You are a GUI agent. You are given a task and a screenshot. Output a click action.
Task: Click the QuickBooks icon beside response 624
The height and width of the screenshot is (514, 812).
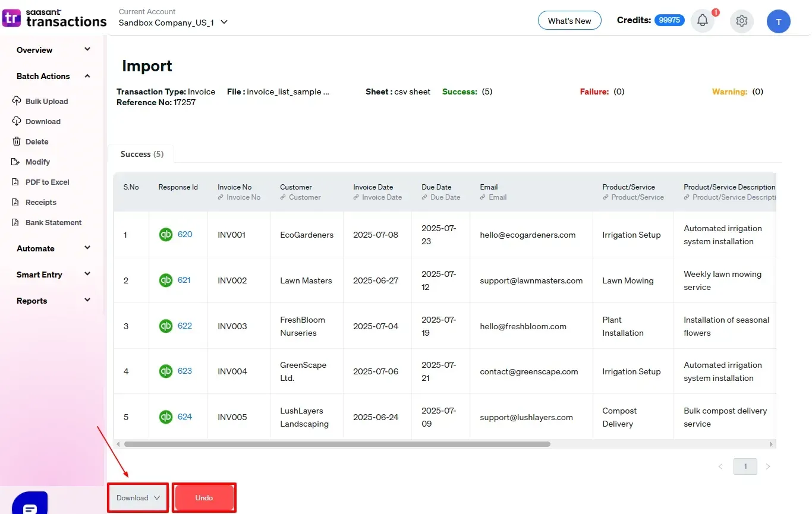coord(166,417)
